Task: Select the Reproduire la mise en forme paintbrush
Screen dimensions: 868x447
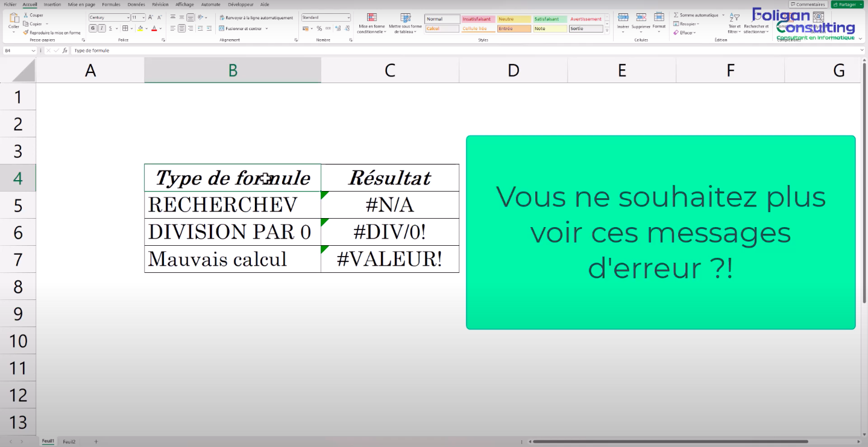Action: [26, 33]
